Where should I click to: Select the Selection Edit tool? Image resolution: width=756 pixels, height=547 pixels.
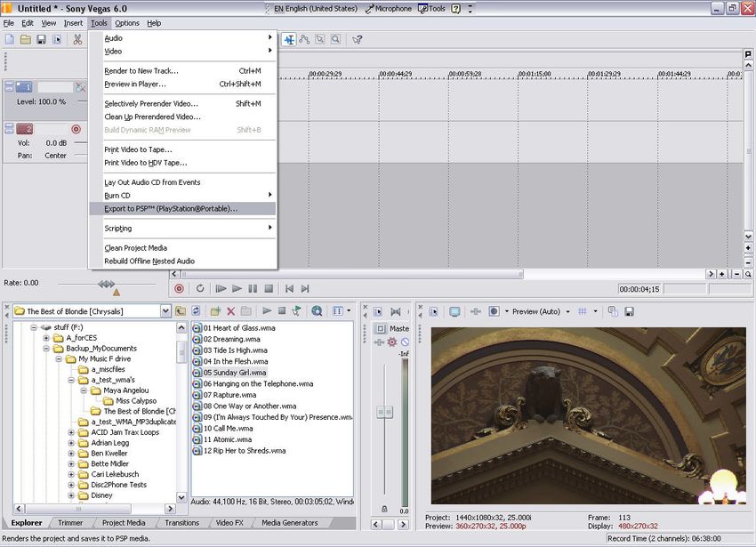(x=320, y=39)
